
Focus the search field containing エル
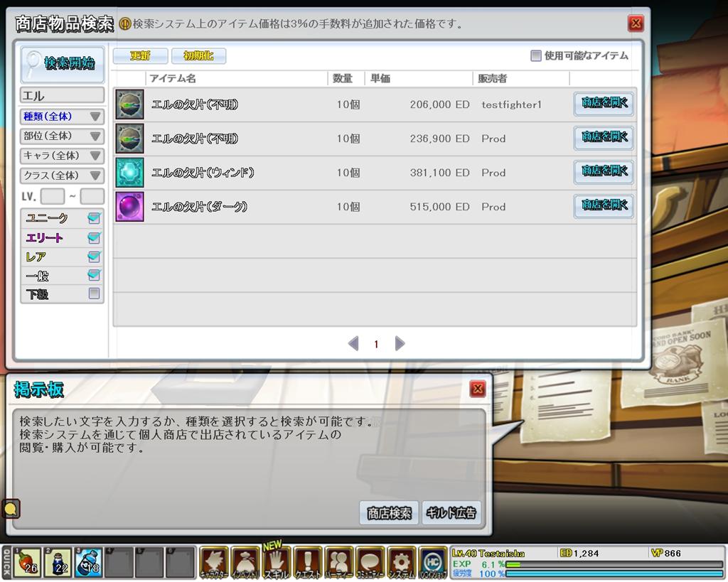pos(62,96)
